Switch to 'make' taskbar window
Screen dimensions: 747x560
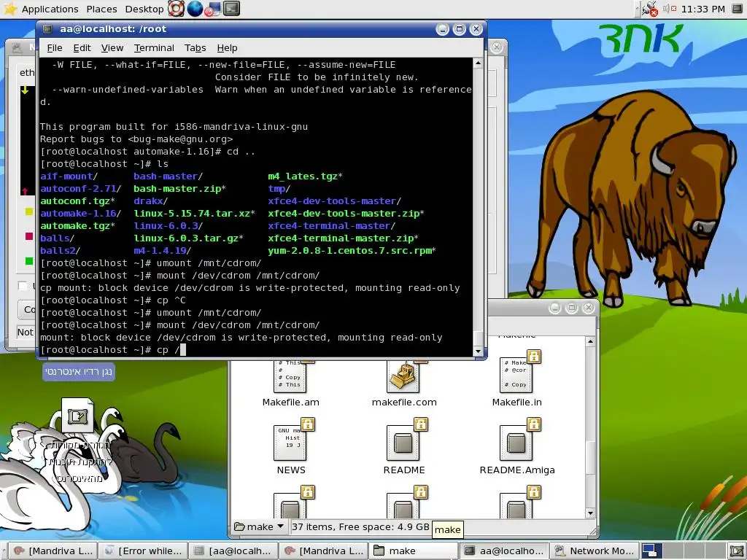pyautogui.click(x=414, y=551)
